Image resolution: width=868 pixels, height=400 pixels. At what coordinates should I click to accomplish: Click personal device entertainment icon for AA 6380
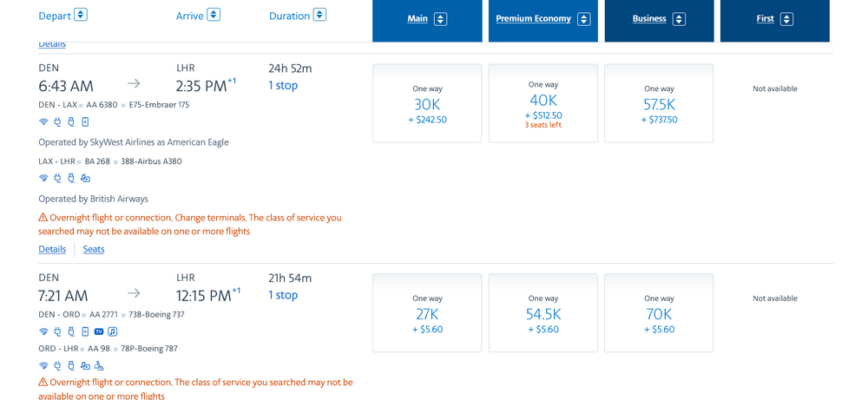(85, 122)
